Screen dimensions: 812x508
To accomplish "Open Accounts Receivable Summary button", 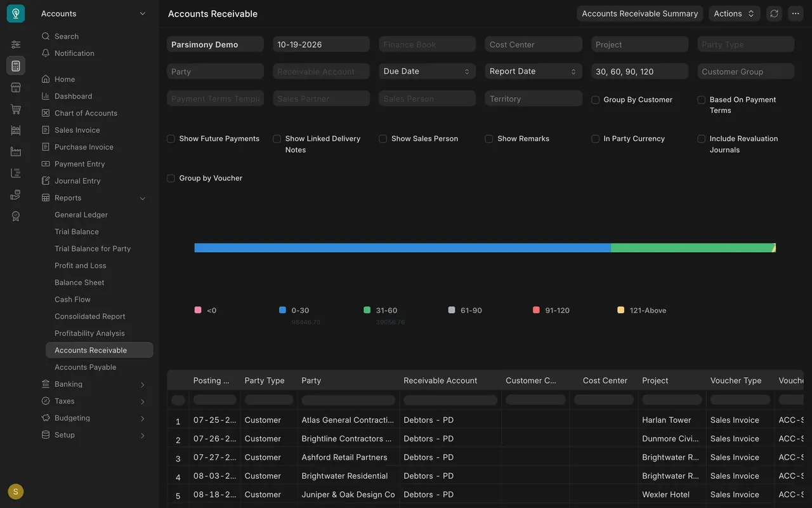I will (639, 13).
